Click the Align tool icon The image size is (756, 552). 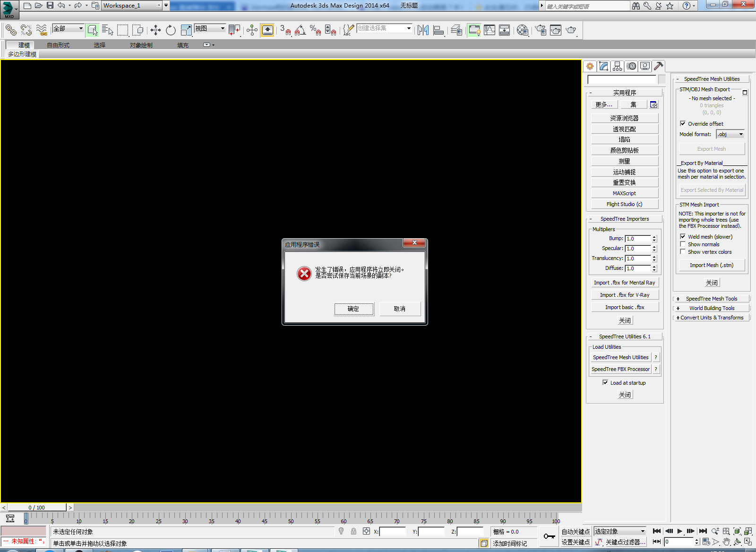tap(438, 30)
